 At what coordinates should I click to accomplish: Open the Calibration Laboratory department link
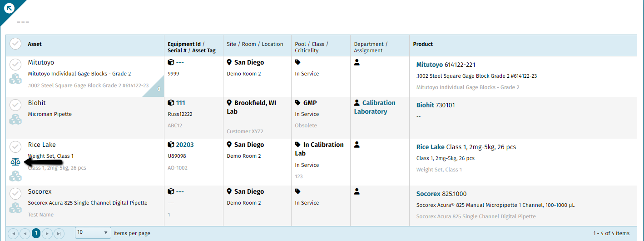[x=375, y=107]
